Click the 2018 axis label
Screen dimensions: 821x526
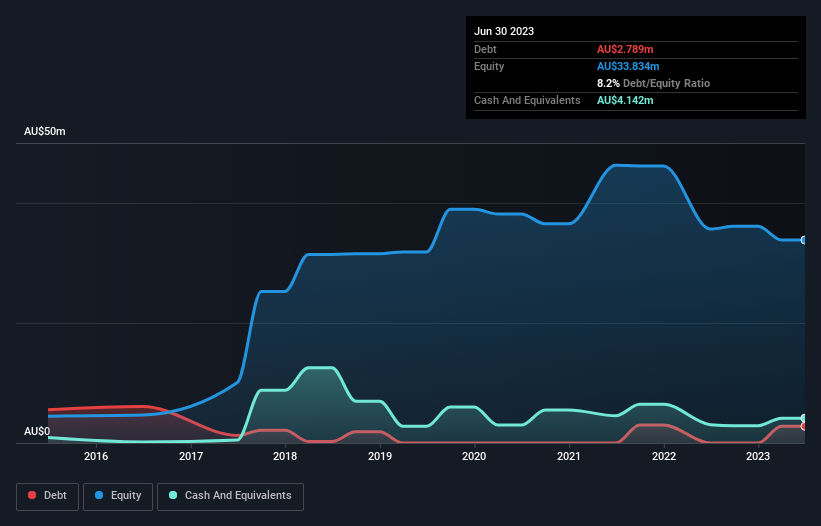click(285, 456)
